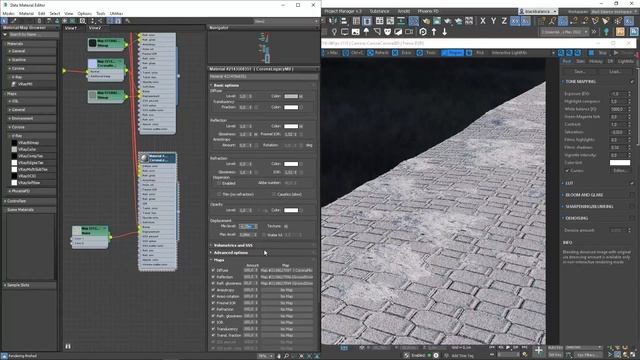Open the Modes menu in material editor

click(x=9, y=13)
